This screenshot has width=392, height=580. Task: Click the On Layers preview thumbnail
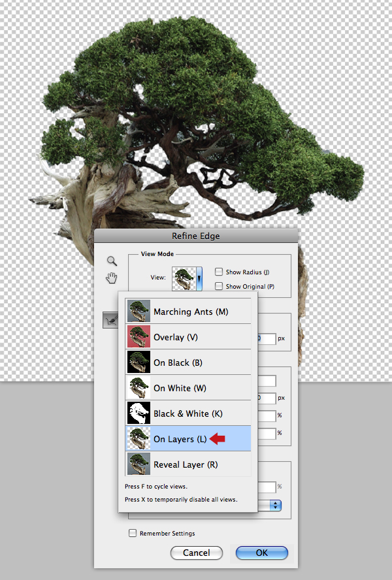pyautogui.click(x=139, y=438)
